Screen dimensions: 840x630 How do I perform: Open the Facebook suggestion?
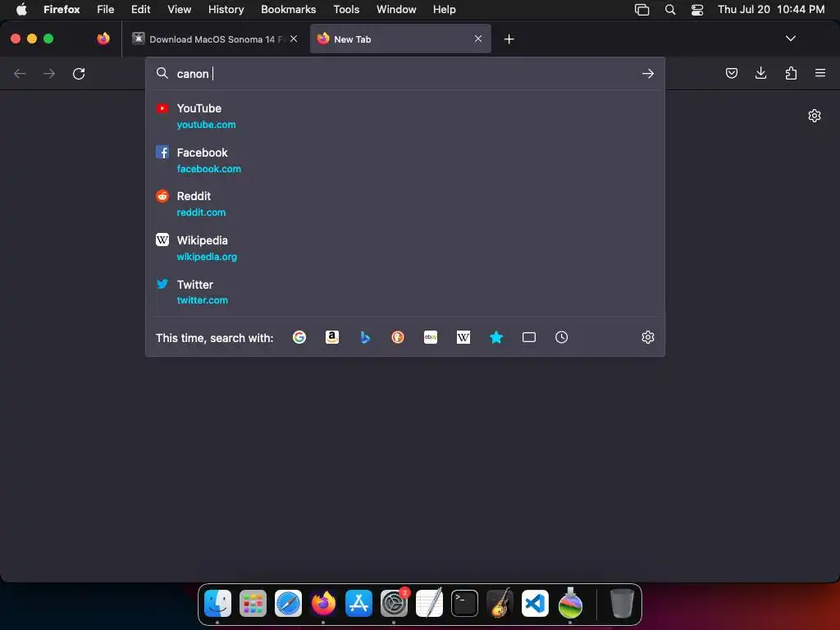coord(405,160)
